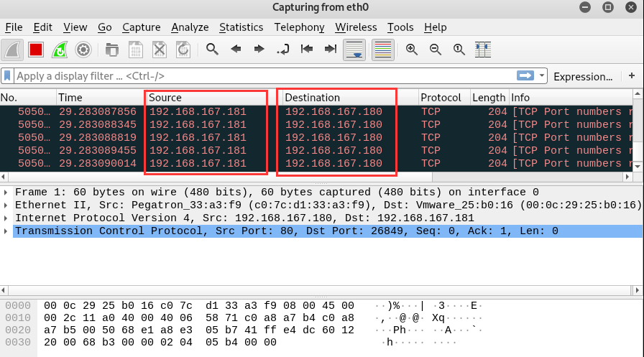This screenshot has width=644, height=357.
Task: Select packet at time 29.283090014
Action: [316, 163]
